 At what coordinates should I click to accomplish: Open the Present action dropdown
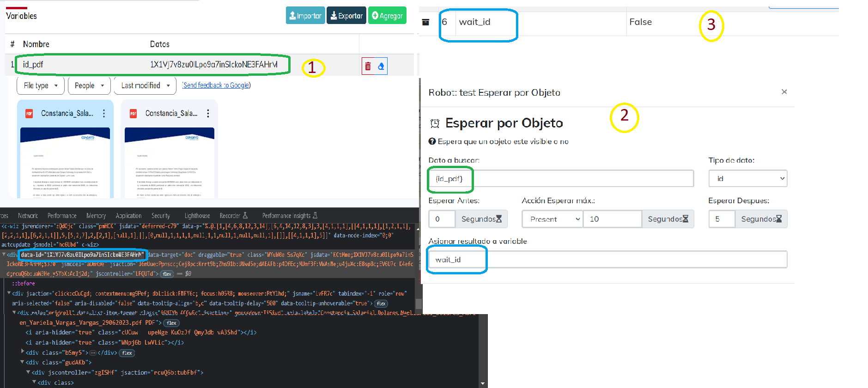tap(552, 219)
